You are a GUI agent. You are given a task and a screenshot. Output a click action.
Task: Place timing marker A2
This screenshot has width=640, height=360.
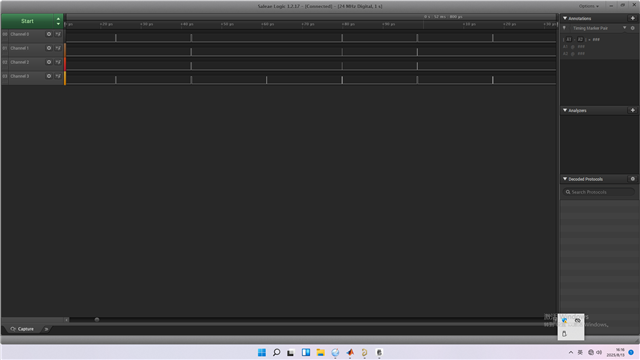click(x=580, y=40)
